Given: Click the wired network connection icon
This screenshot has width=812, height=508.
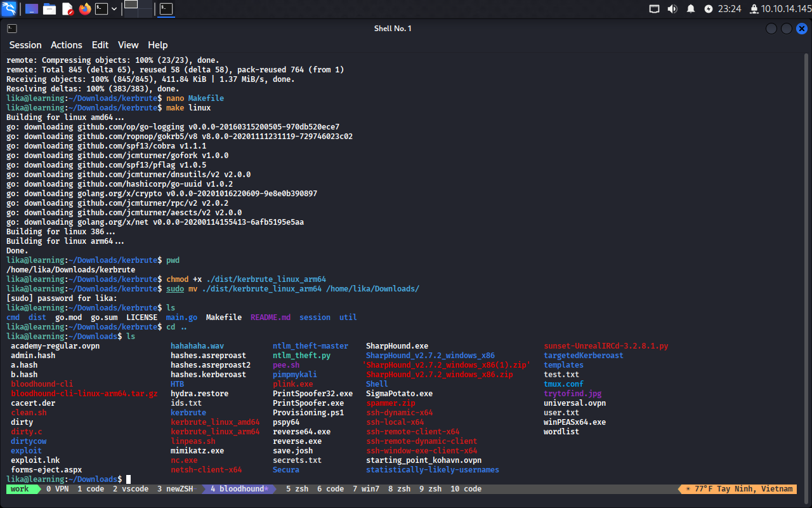Looking at the screenshot, I should click(x=655, y=9).
